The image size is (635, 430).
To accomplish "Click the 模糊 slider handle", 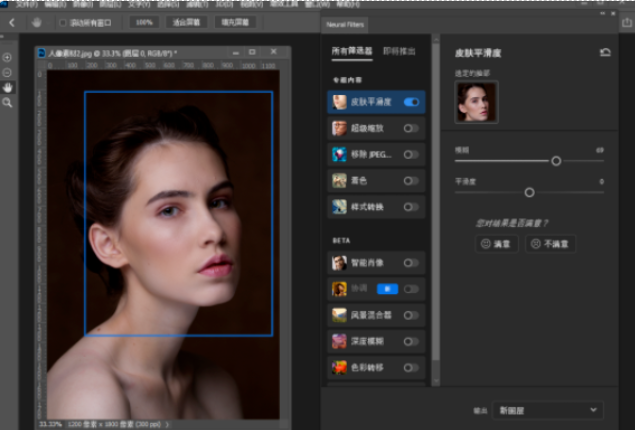I will tap(556, 160).
